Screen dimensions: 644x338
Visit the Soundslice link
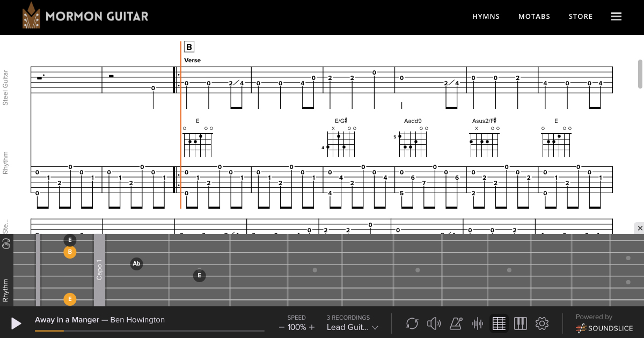(x=604, y=328)
